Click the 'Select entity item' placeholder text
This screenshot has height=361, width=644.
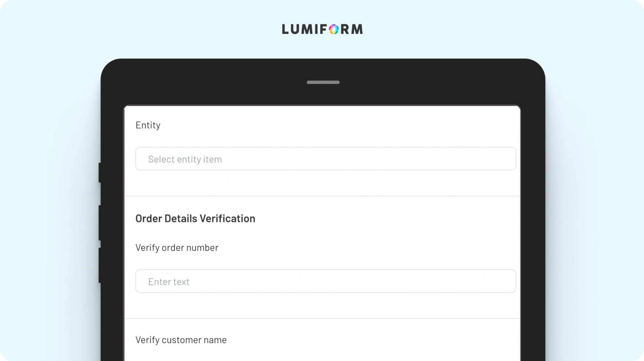[x=185, y=159]
